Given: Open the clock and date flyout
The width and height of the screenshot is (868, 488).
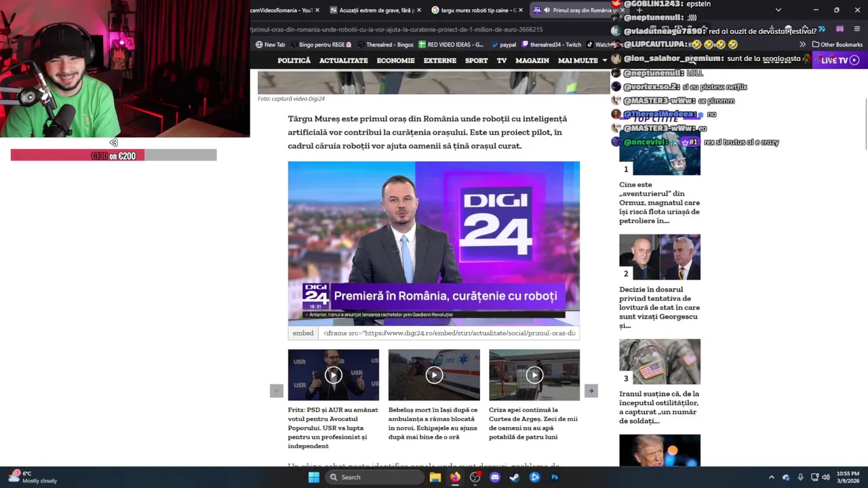Looking at the screenshot, I should coord(849,477).
